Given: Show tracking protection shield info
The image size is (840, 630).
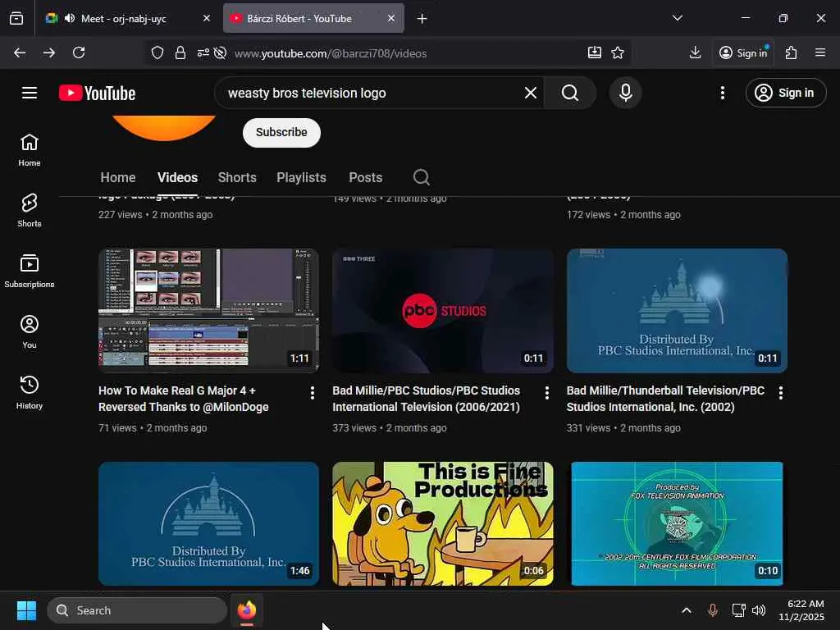Looking at the screenshot, I should (157, 52).
